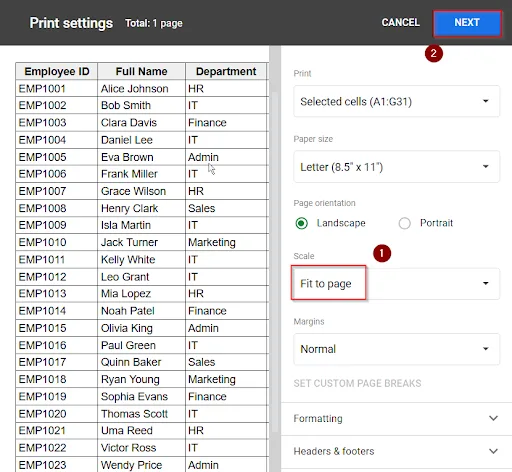Click the name Sophia Evans
The image size is (512, 472).
[134, 397]
